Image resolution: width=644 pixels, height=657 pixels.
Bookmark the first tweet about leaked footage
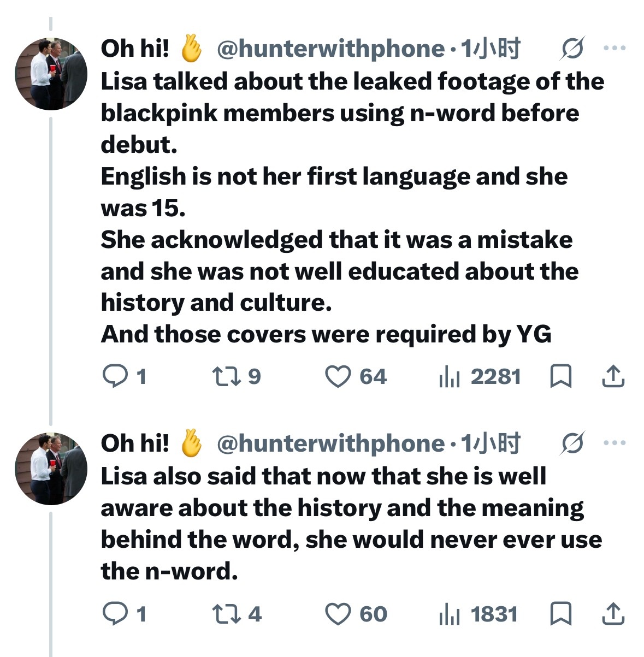click(x=560, y=376)
